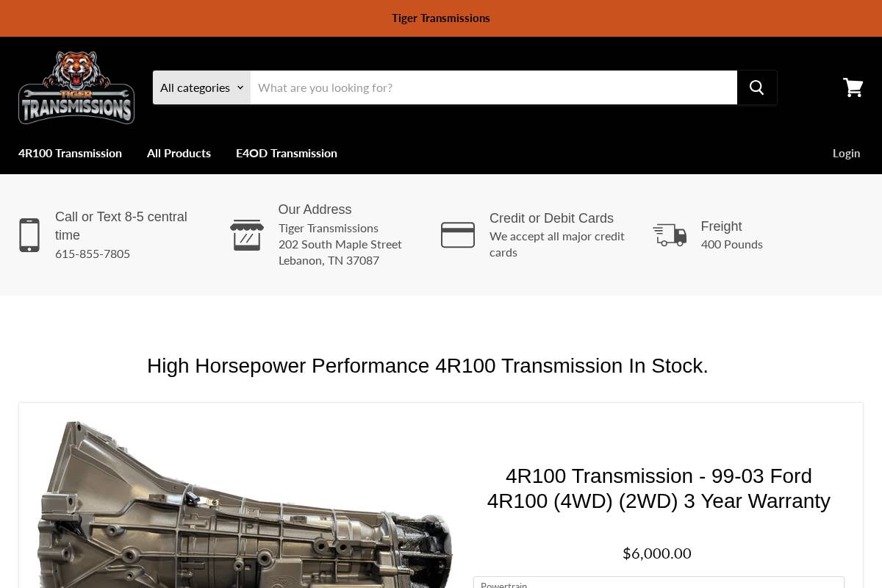Click the phone icon next to call hours

29,234
